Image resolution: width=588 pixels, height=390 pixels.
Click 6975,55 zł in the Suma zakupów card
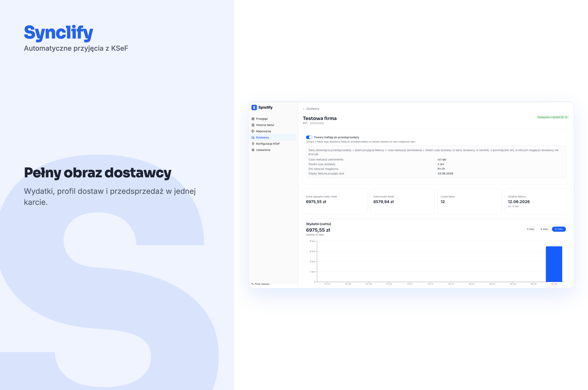tap(316, 202)
